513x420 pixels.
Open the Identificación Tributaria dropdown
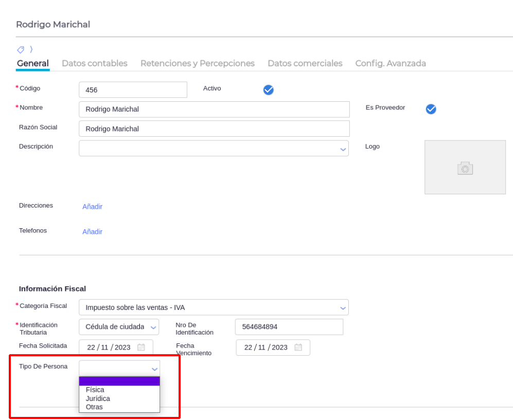tap(153, 327)
